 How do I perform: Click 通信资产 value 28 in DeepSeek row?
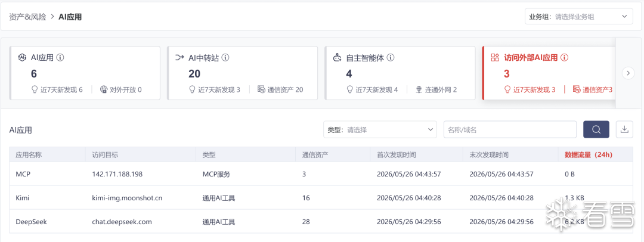(306, 222)
